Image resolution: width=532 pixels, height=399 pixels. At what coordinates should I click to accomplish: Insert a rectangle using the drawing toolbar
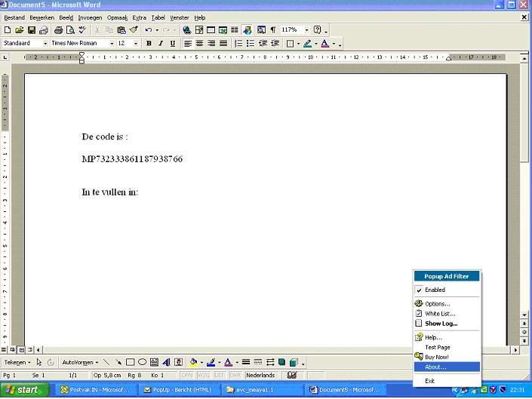(130, 362)
